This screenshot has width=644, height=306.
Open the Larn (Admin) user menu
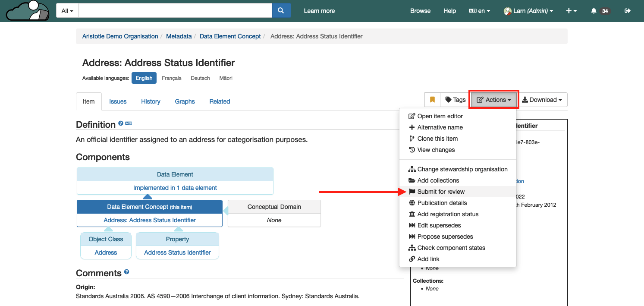[x=528, y=11]
